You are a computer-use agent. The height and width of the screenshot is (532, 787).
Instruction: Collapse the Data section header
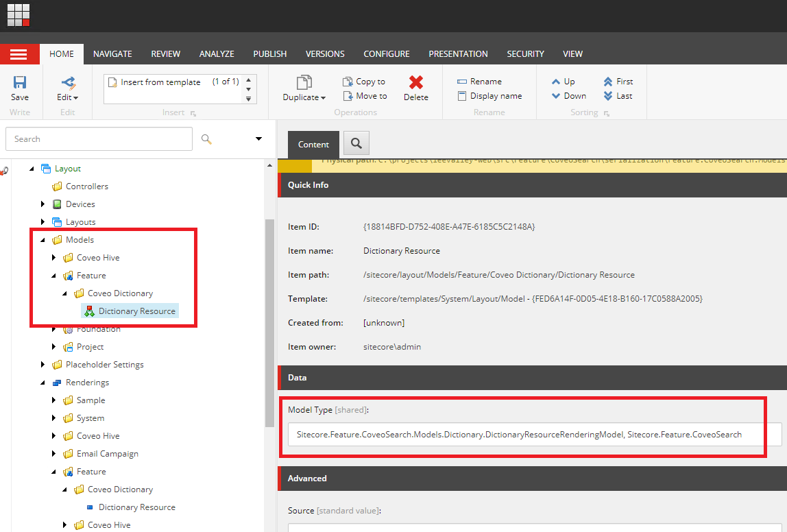click(533, 378)
